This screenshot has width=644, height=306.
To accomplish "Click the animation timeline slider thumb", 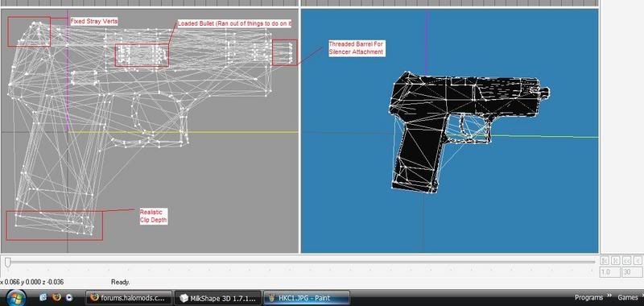I will [x=7, y=262].
